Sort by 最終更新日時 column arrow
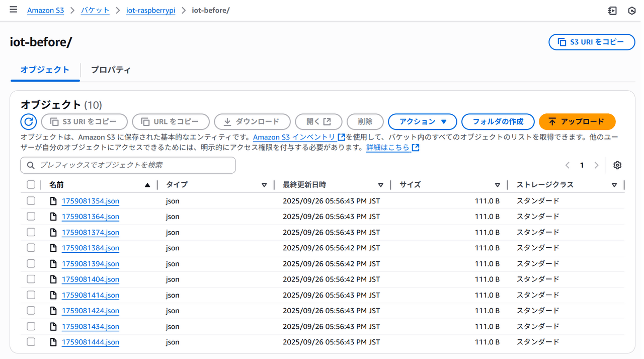 pos(380,185)
